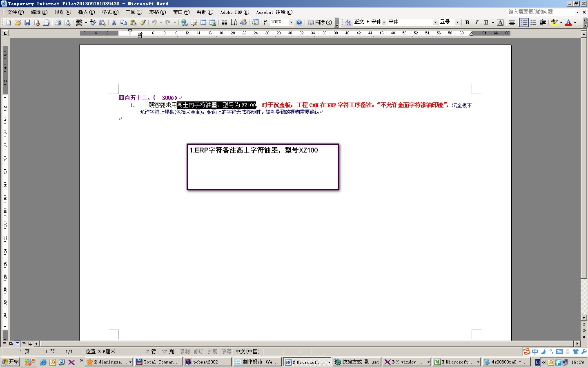Send document as email attachment
The width and height of the screenshot is (588, 368).
46,22
